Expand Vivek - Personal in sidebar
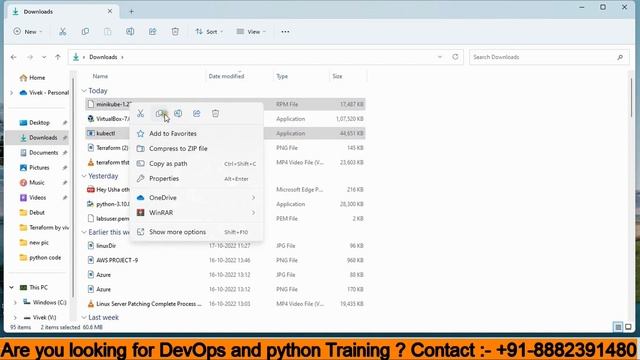The image size is (640, 360). coord(11,93)
